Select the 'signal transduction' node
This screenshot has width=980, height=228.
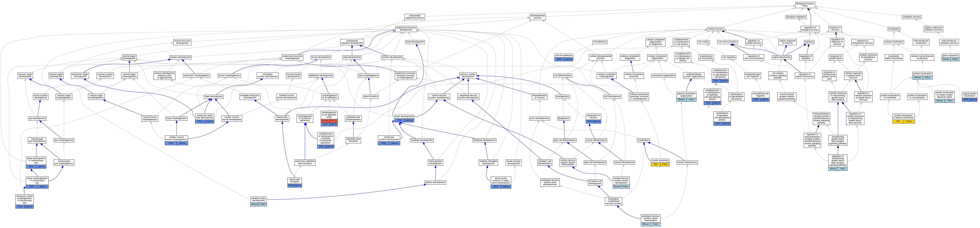[x=782, y=57]
